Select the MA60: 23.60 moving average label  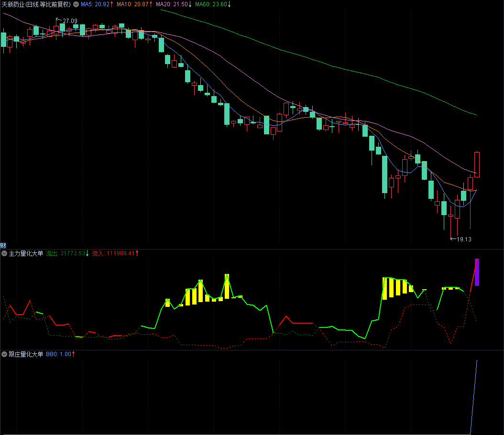pyautogui.click(x=211, y=4)
